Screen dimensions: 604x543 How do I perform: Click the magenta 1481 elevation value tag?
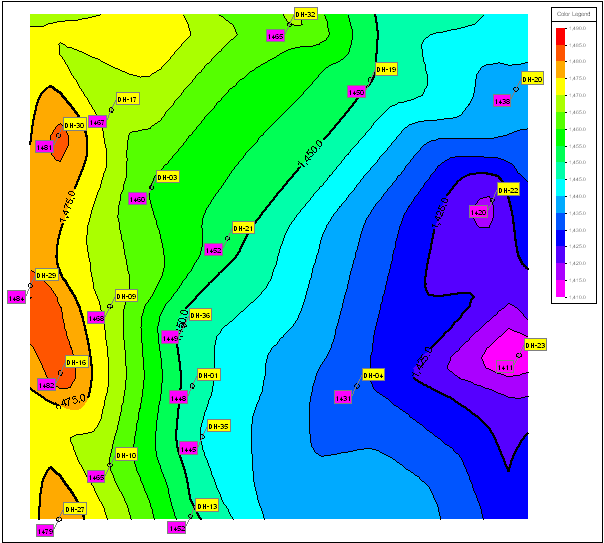pyautogui.click(x=44, y=147)
